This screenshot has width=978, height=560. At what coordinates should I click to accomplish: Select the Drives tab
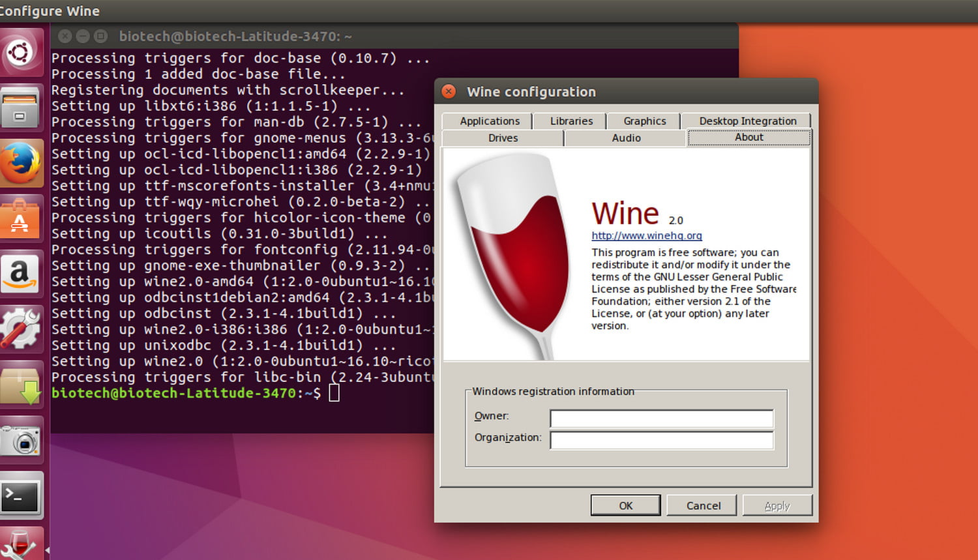point(503,138)
